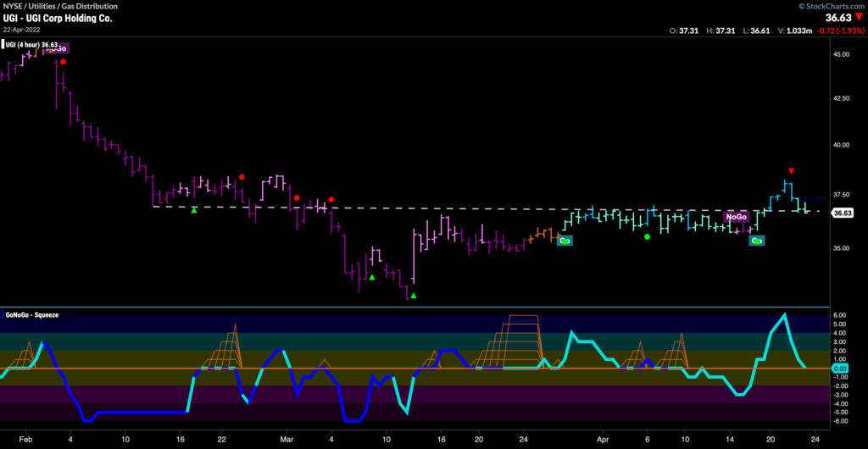This screenshot has height=449, width=868.
Task: Click the positive 4.00 oscillator axis label
Action: click(x=839, y=333)
